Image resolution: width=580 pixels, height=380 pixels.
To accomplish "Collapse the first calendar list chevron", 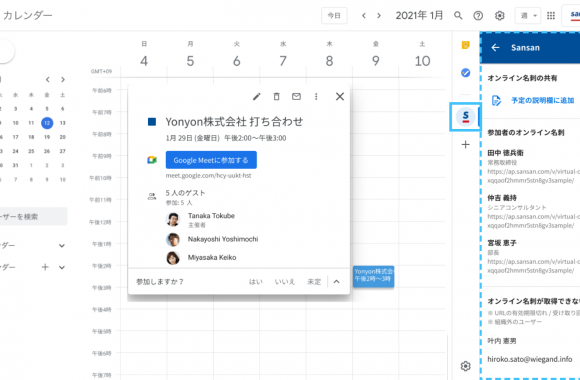I will click(x=62, y=245).
